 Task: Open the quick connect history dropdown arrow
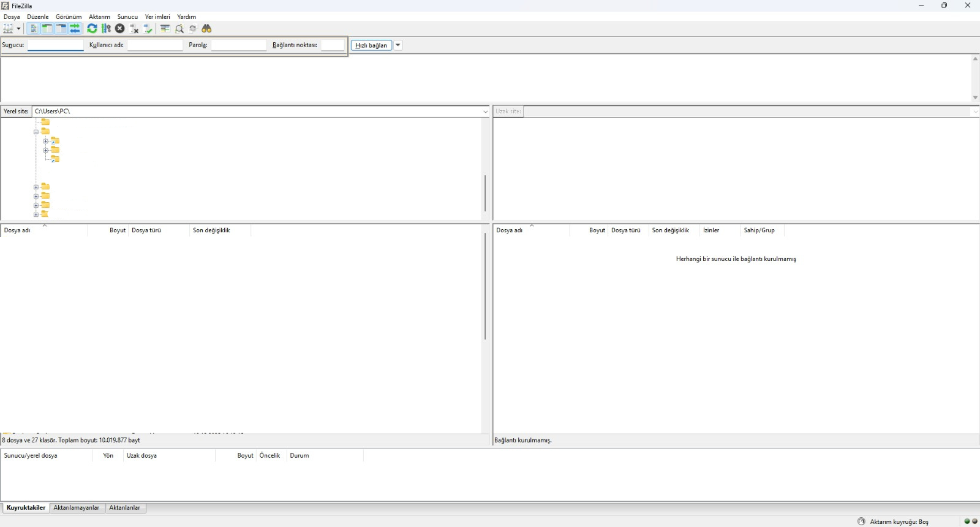tap(398, 45)
